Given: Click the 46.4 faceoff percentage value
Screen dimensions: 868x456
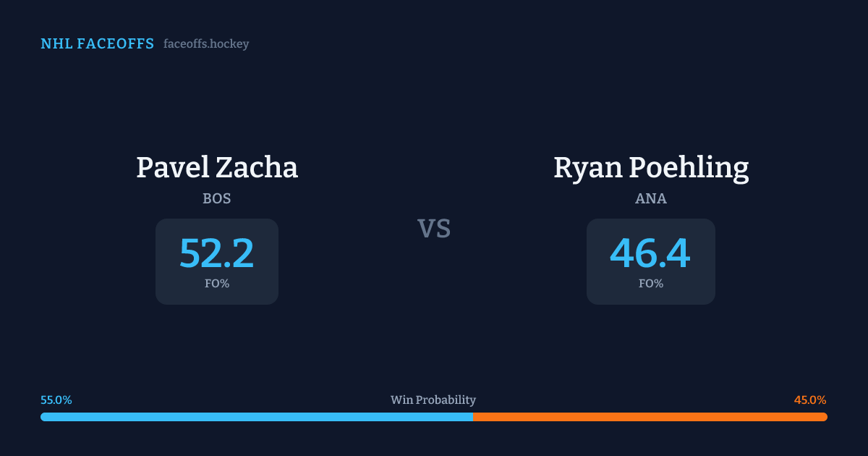Looking at the screenshot, I should click(650, 253).
